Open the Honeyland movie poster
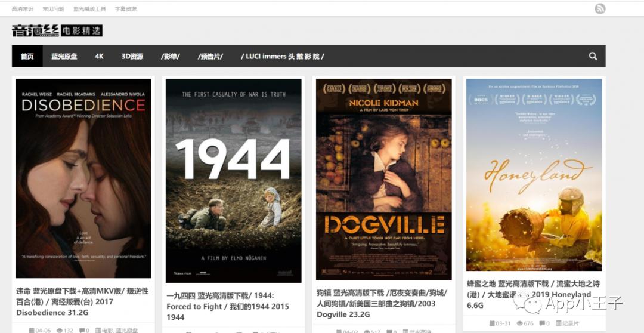 (534, 175)
